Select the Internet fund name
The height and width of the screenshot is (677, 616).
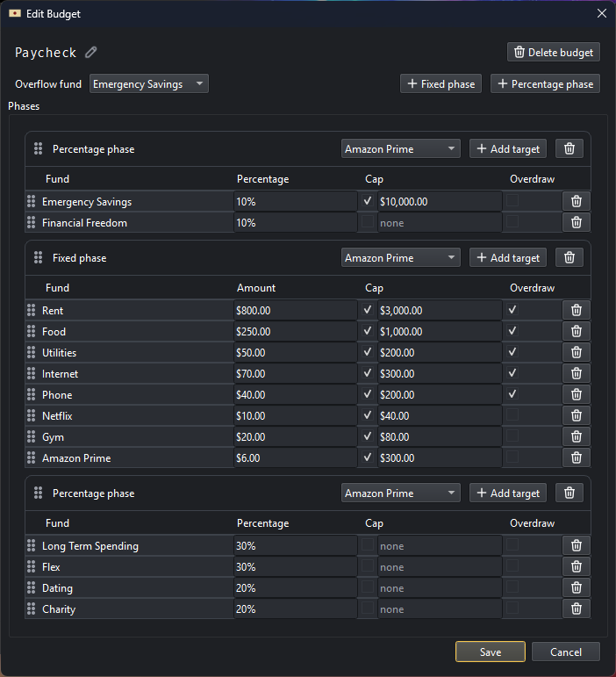[x=60, y=374]
